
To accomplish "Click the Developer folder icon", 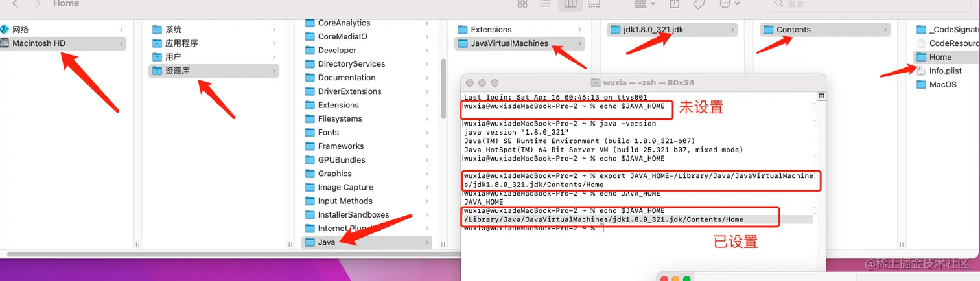I will [310, 51].
